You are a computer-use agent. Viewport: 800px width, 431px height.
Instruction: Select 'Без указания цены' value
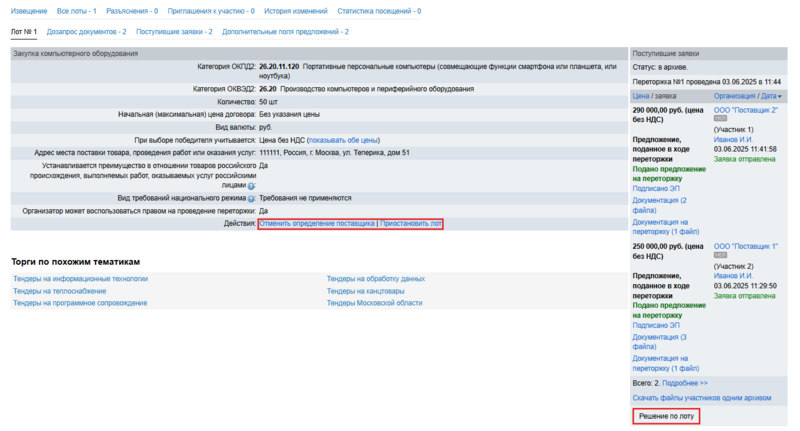point(289,114)
